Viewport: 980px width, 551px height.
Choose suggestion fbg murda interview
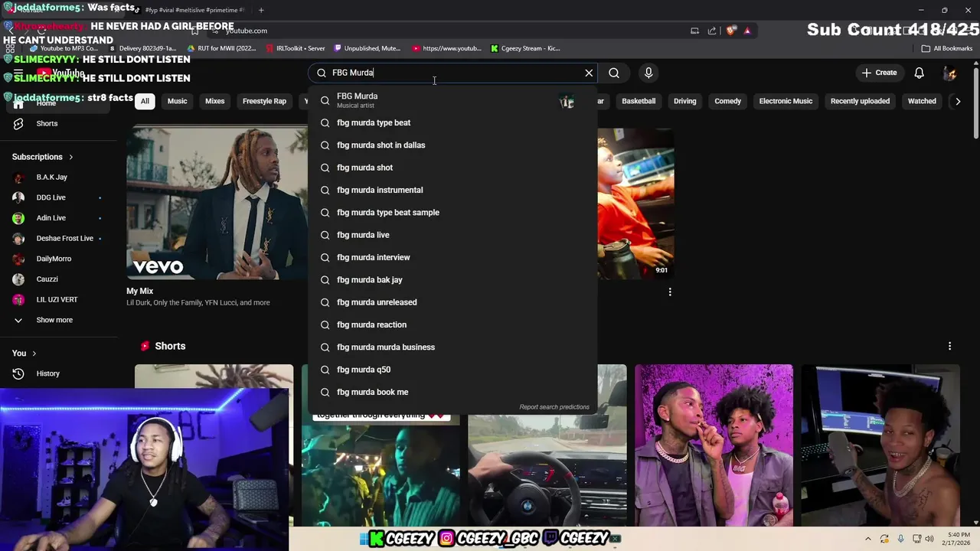(x=452, y=257)
